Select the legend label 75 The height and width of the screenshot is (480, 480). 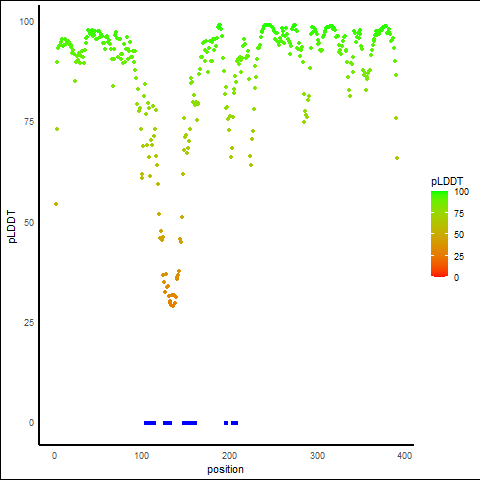point(459,214)
